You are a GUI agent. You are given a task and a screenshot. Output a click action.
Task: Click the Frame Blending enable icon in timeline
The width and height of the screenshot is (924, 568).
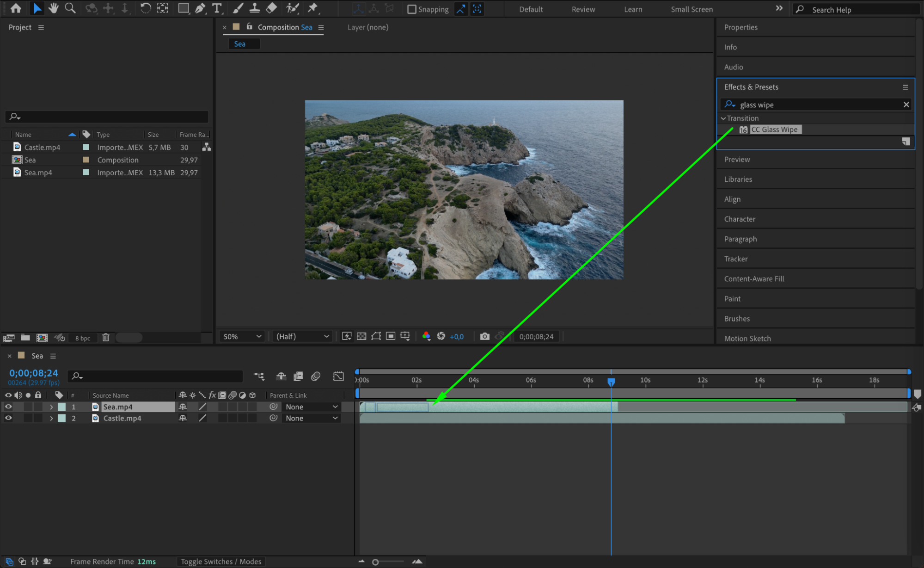299,376
